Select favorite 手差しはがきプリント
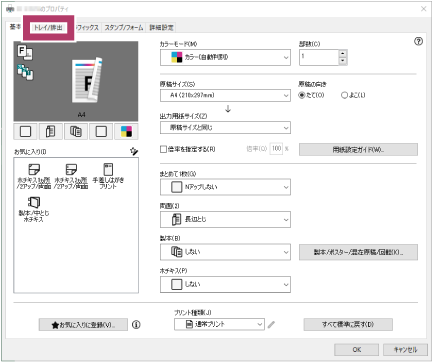Viewport: 432px width, 362px height. 108,176
